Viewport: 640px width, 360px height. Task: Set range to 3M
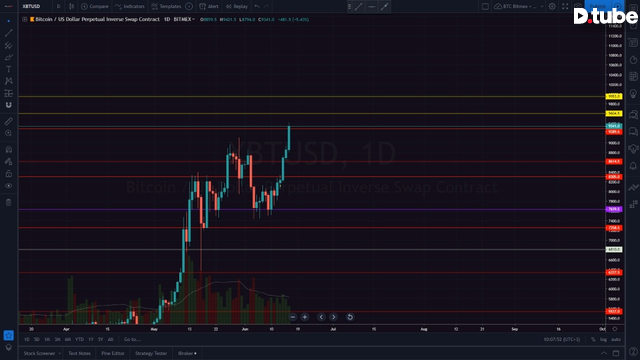point(57,339)
